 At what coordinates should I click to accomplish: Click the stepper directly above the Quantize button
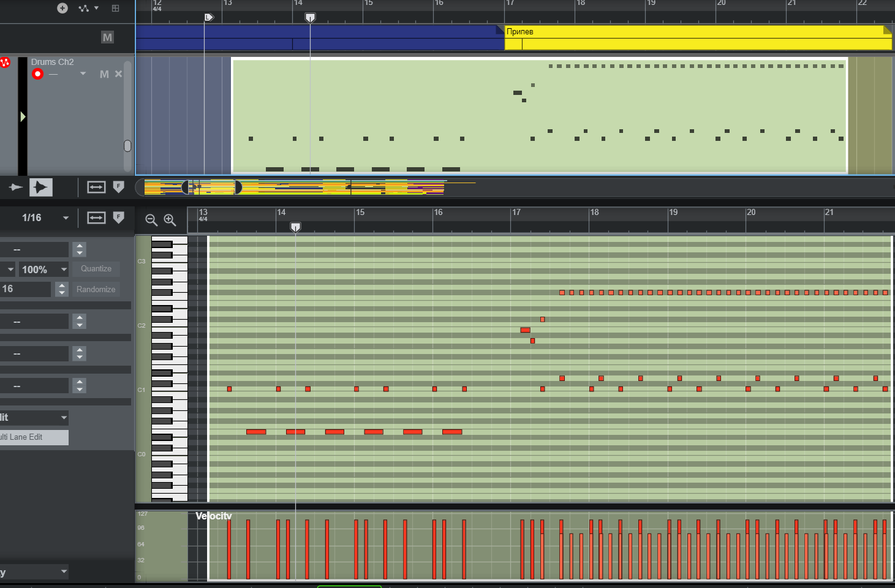pyautogui.click(x=80, y=249)
